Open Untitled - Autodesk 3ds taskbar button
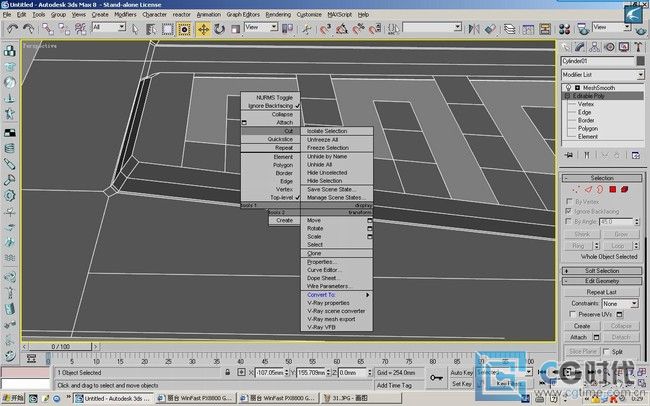Image resolution: width=650 pixels, height=406 pixels. point(113,399)
